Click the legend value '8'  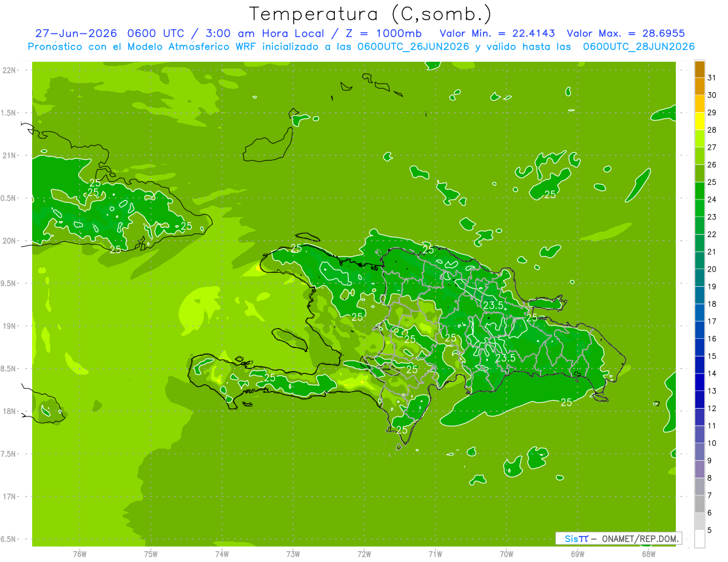pos(710,478)
